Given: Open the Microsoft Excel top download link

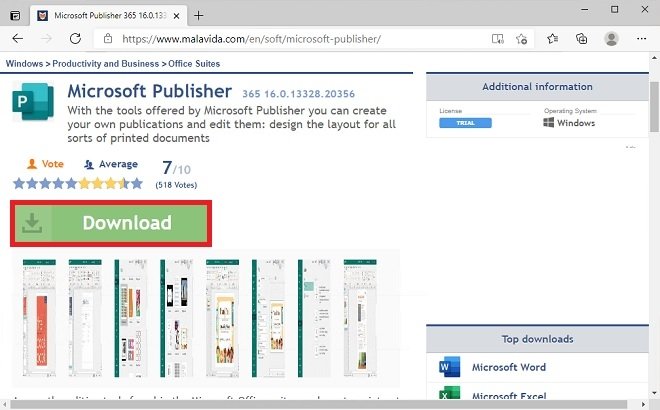Looking at the screenshot, I should click(509, 396).
